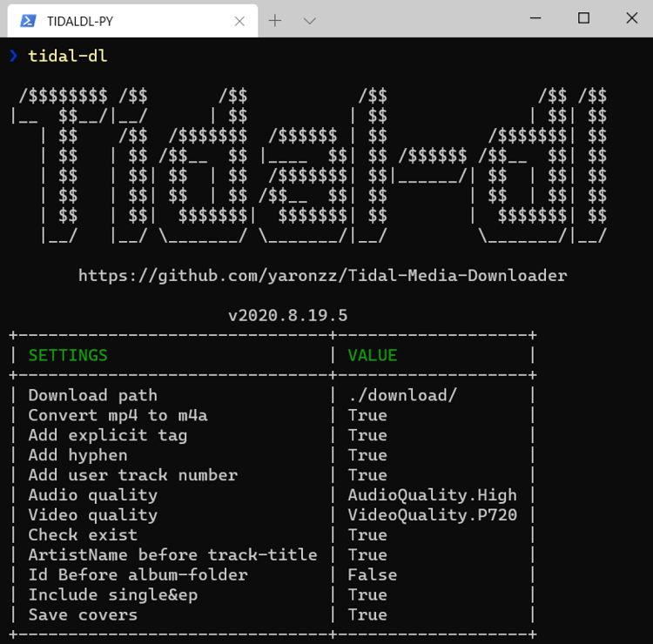This screenshot has width=653, height=644.
Task: Click the VALUE column header
Action: (x=373, y=355)
